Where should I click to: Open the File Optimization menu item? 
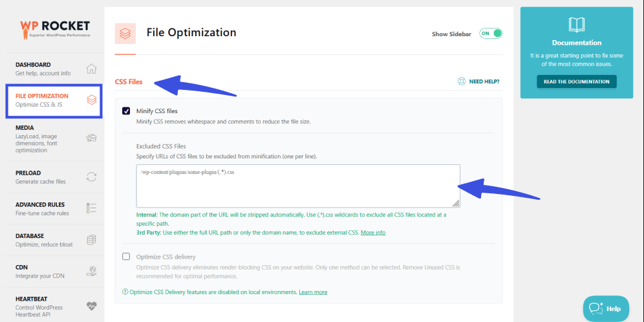pyautogui.click(x=54, y=101)
